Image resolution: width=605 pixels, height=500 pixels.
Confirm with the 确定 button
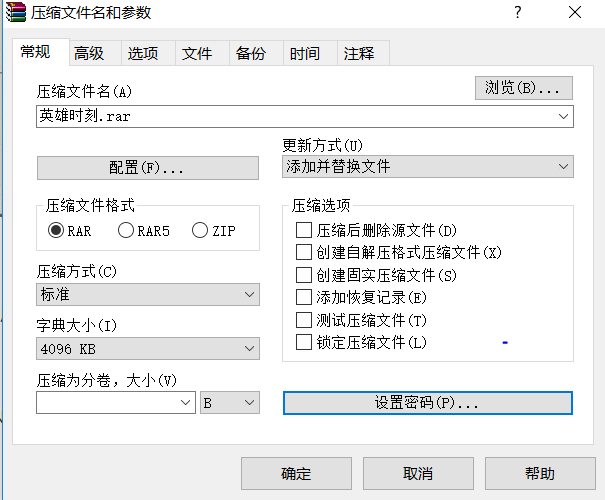(296, 473)
